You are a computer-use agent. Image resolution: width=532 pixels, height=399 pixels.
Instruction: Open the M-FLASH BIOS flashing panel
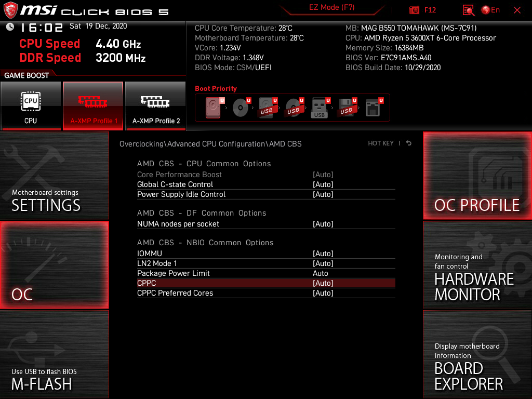click(54, 354)
